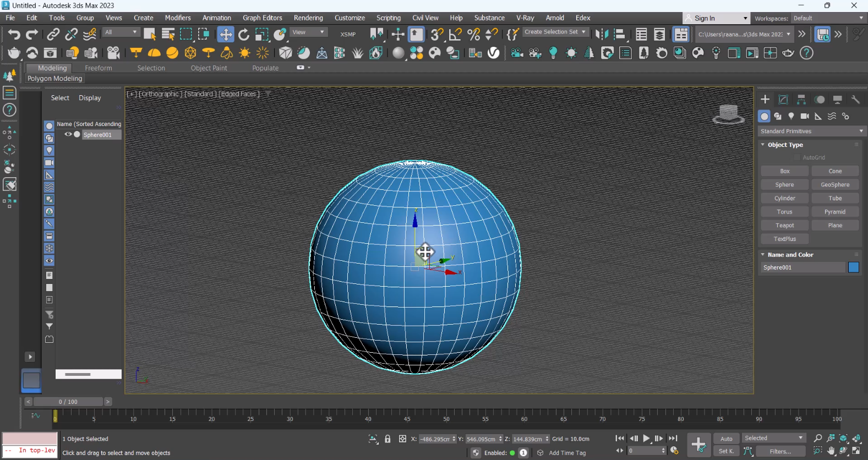This screenshot has width=868, height=460.
Task: Click the blue object color swatch
Action: [x=853, y=267]
